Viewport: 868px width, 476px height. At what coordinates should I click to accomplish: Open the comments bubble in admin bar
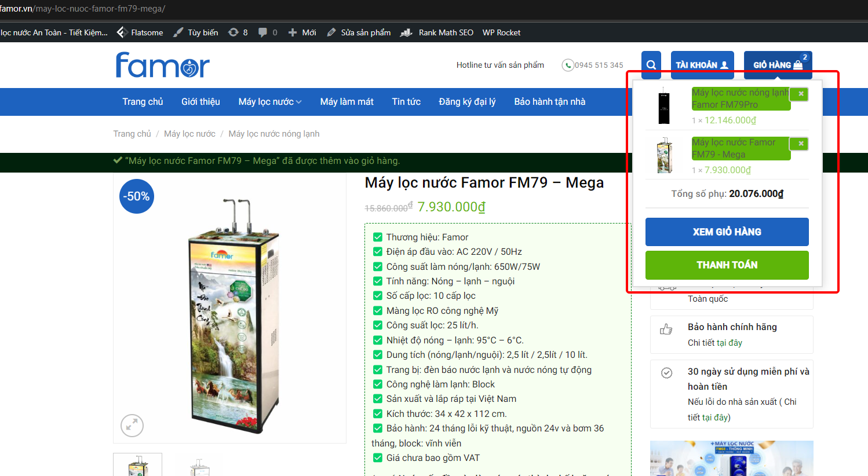(268, 32)
